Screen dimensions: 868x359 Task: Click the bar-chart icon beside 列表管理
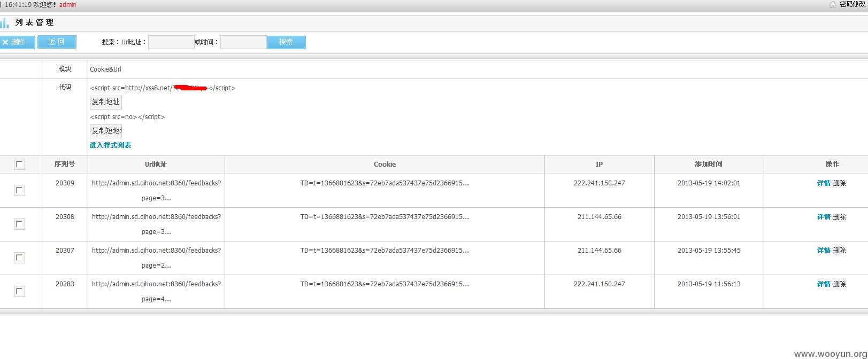click(x=5, y=23)
